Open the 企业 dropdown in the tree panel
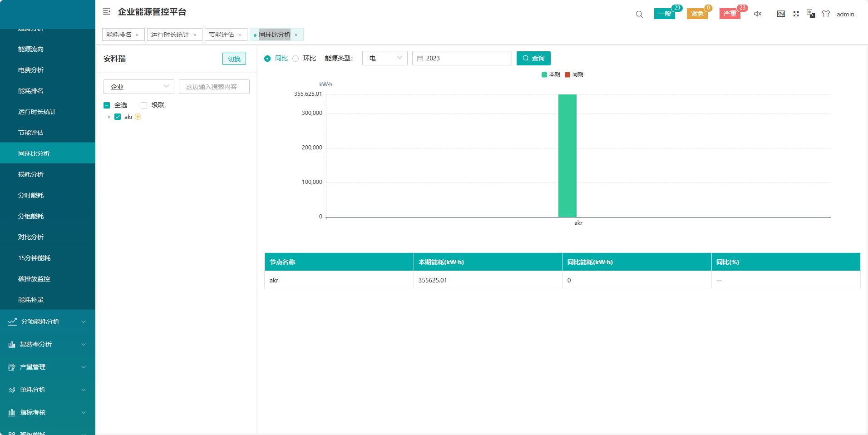 [x=138, y=87]
